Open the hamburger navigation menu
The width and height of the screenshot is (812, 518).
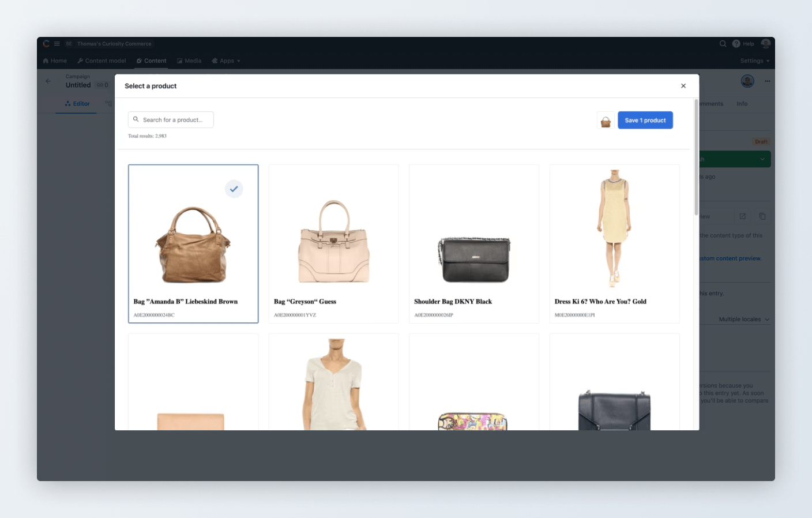click(57, 43)
